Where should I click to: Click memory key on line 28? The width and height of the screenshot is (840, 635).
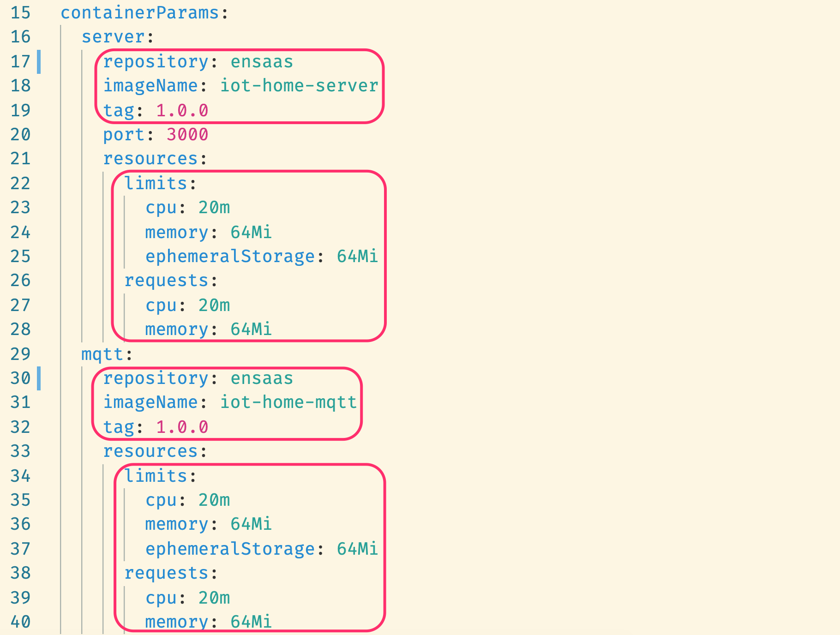pyautogui.click(x=177, y=329)
